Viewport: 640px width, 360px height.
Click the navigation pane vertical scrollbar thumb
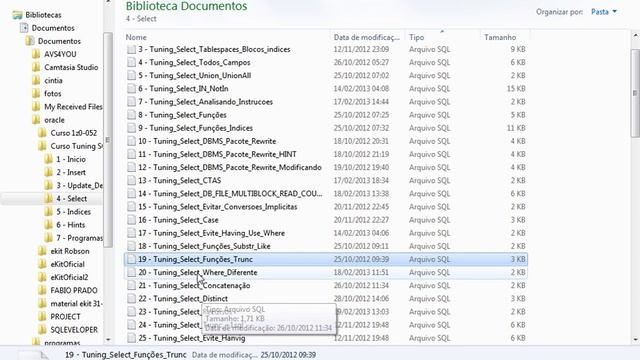coord(108,140)
